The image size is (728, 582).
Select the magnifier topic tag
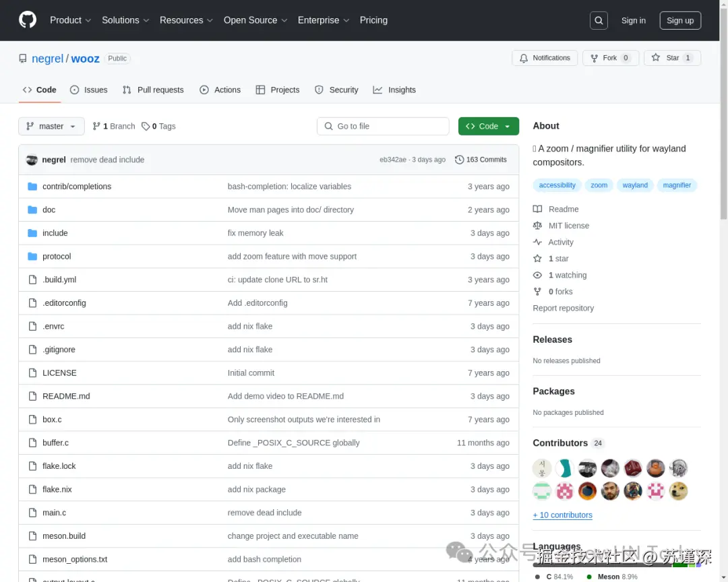point(677,185)
